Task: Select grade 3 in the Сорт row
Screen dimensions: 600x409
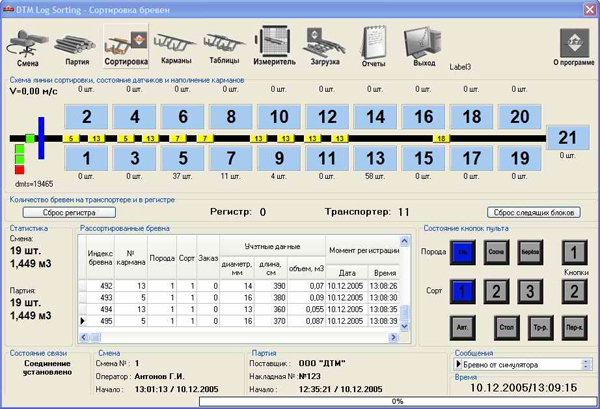Action: coord(530,292)
